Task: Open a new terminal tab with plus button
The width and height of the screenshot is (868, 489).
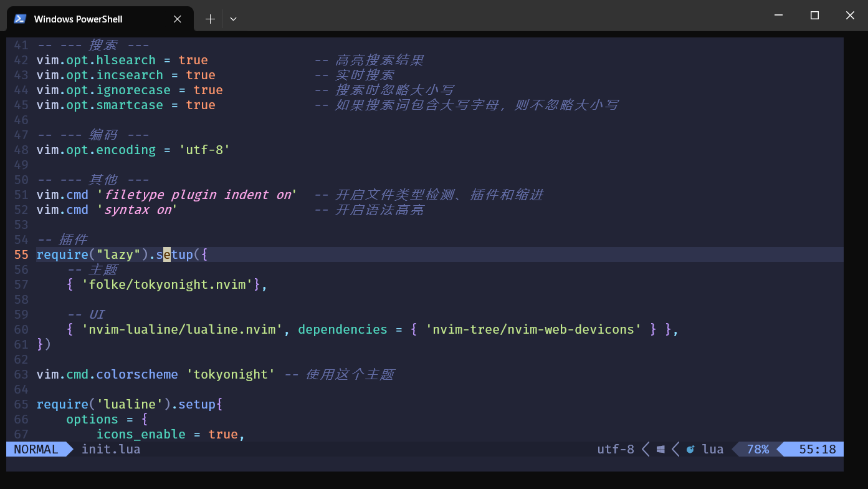Action: coord(210,19)
